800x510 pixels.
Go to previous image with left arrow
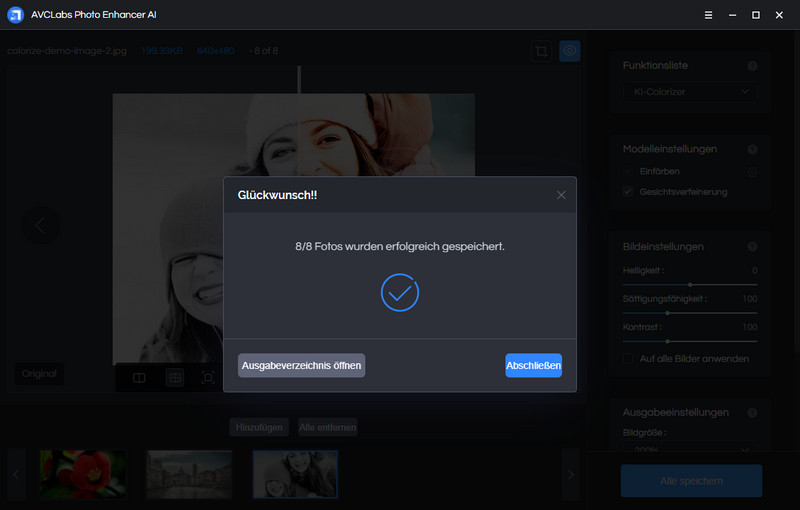[40, 225]
